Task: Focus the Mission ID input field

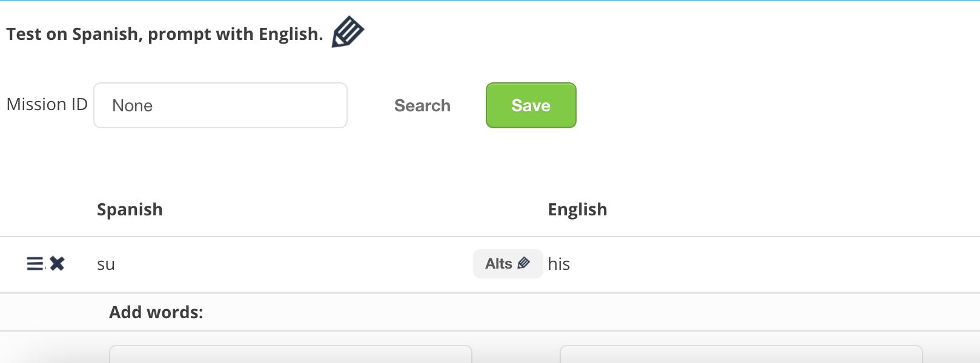Action: coord(220,106)
